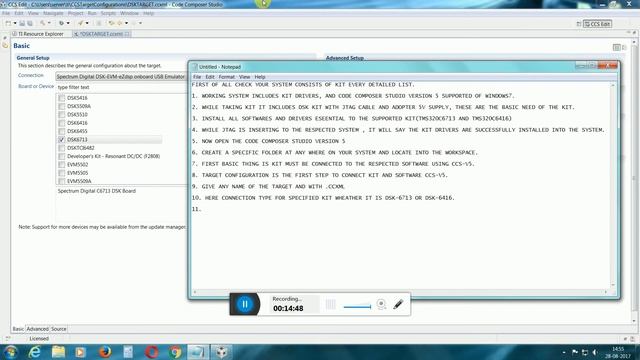Click the clock in the taskbar
Screen dimensions: 640x360
coord(618,352)
